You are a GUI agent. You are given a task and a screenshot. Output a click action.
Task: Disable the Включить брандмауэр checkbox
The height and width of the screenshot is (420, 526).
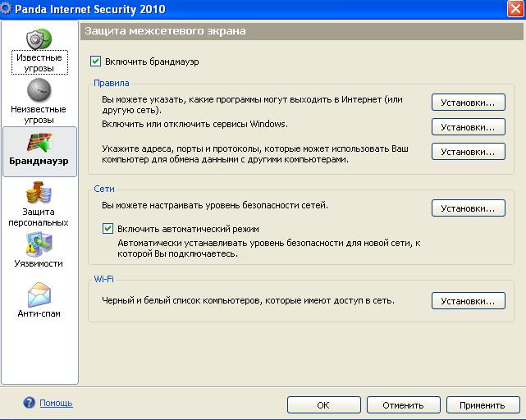tap(96, 62)
